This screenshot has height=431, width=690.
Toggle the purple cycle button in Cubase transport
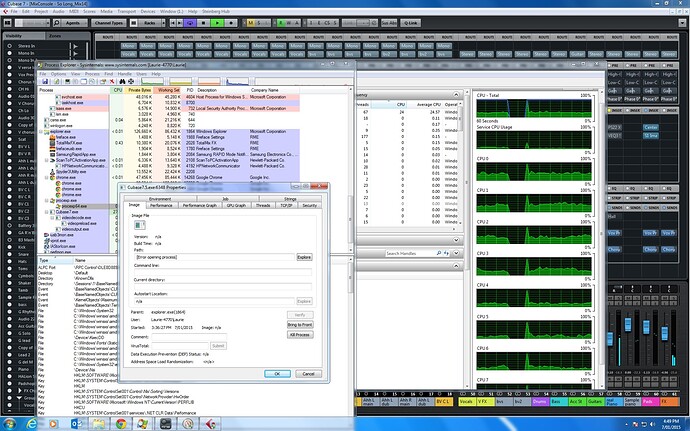(x=190, y=23)
